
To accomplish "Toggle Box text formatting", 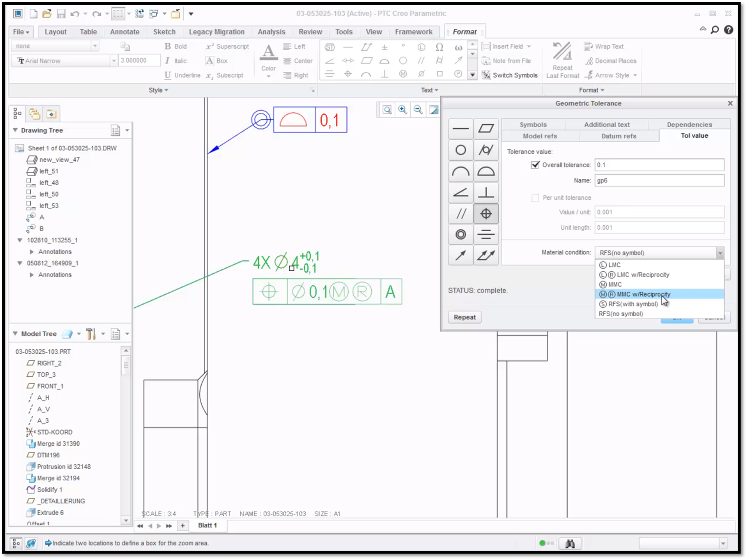I will pyautogui.click(x=216, y=61).
